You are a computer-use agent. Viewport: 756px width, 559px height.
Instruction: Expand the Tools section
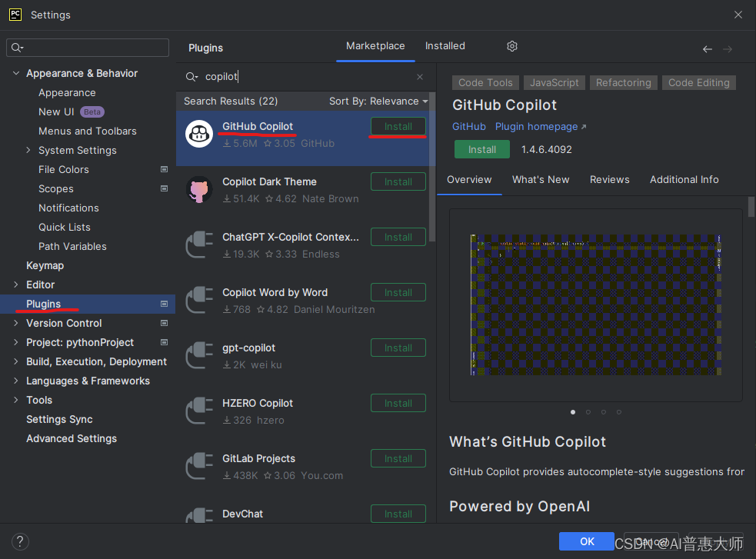click(16, 400)
